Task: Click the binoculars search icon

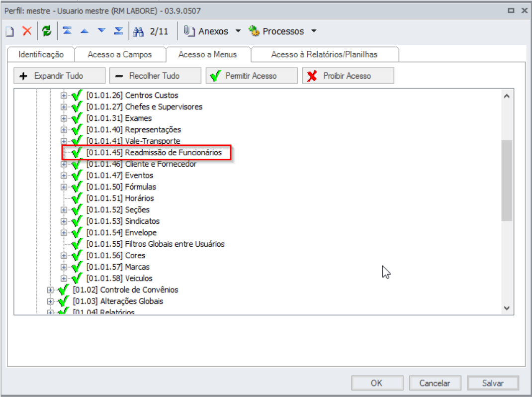Action: [x=138, y=31]
